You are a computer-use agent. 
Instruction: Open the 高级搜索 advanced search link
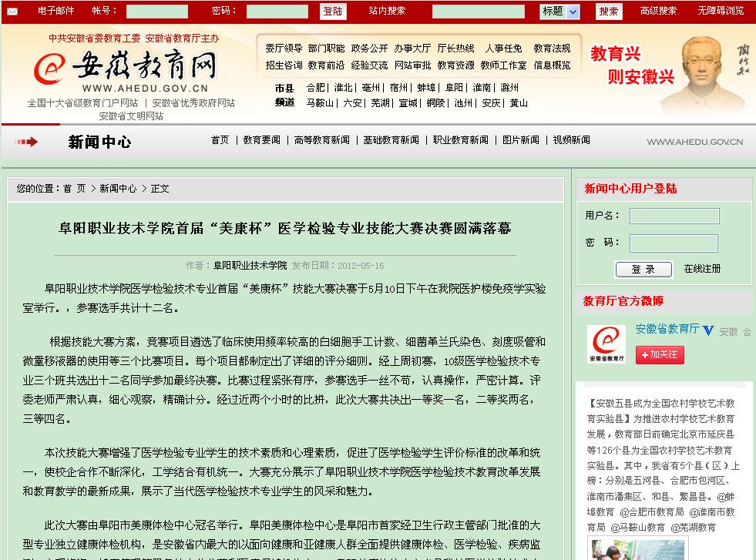(x=658, y=11)
